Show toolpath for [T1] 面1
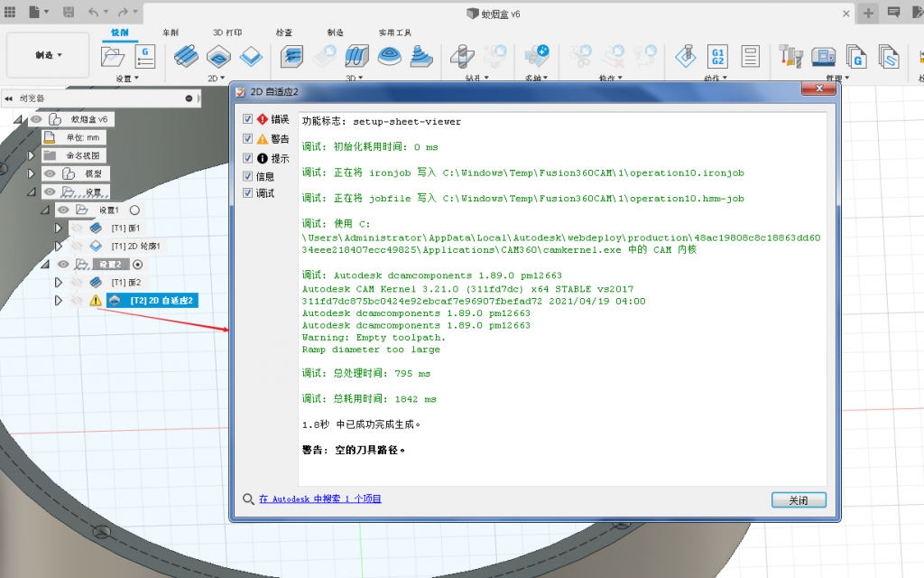 point(77,228)
